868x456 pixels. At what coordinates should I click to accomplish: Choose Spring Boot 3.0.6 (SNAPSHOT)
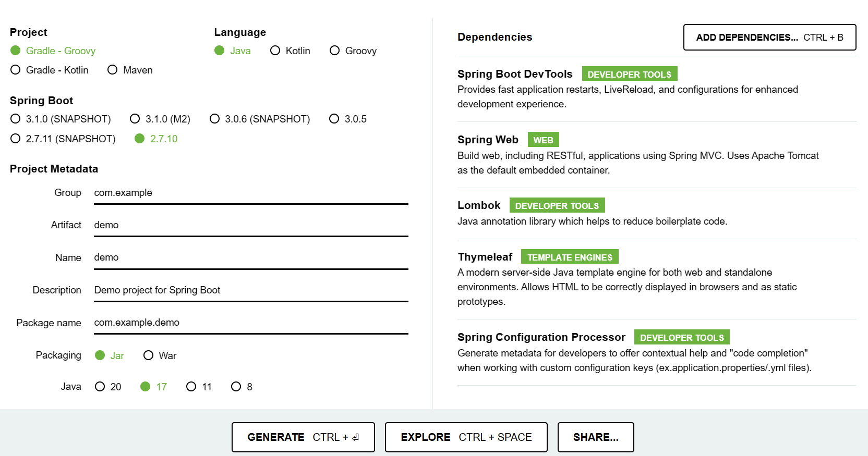tap(260, 119)
